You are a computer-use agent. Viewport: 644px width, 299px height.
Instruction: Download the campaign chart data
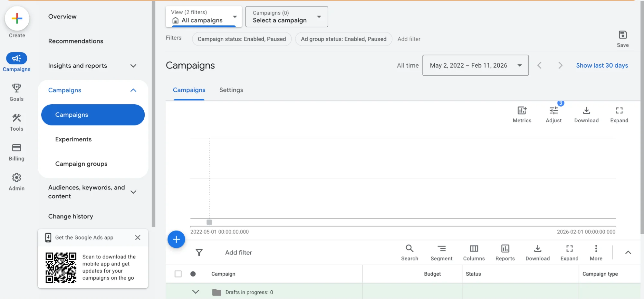click(586, 114)
